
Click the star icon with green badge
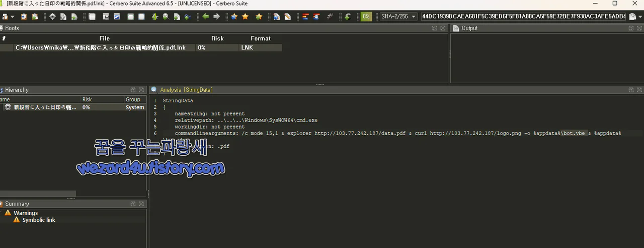259,17
